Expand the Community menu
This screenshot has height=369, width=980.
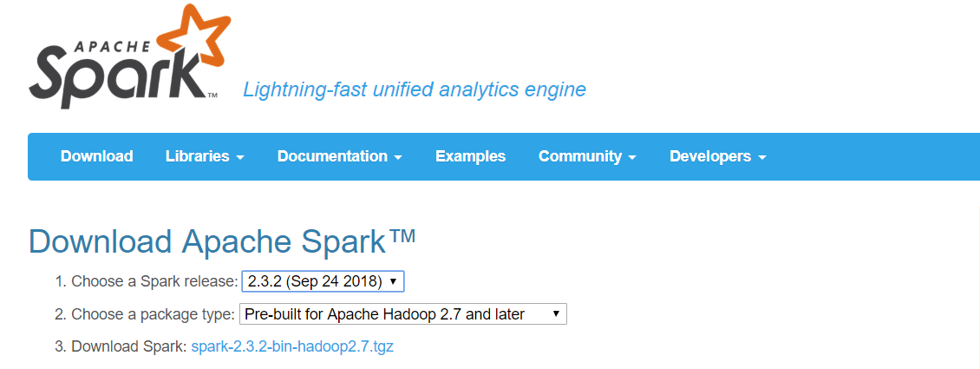pos(587,156)
